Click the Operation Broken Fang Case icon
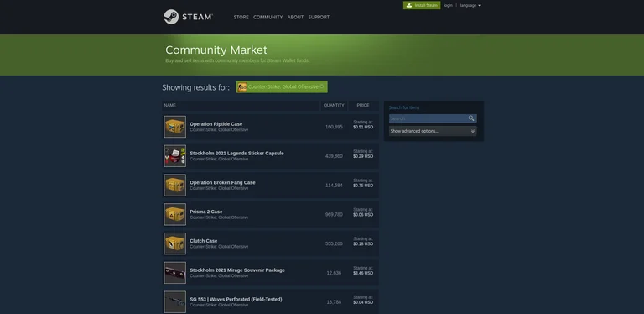 pos(175,186)
